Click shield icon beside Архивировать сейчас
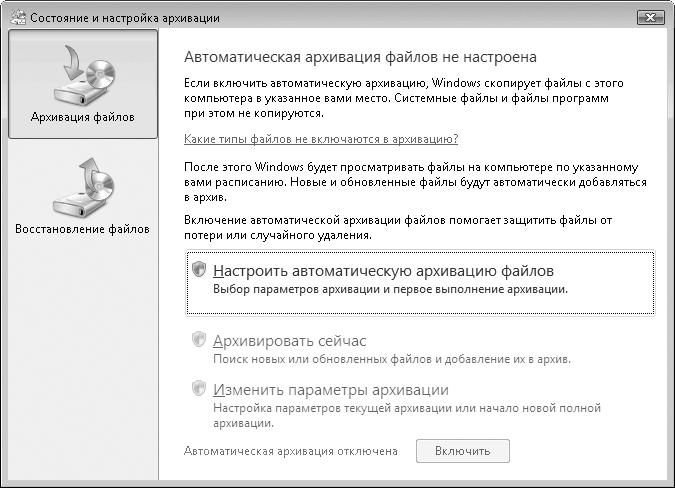Viewport: 675px width, 488px height. coord(198,340)
